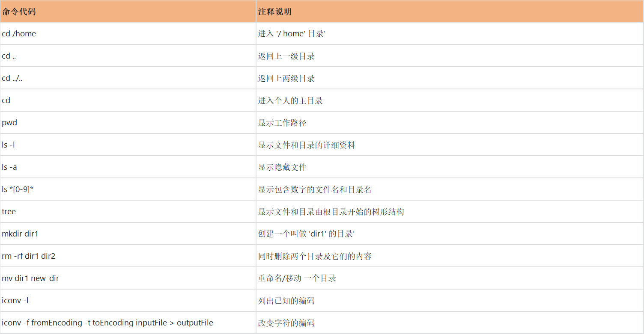The height and width of the screenshot is (334, 644).
Task: Click the 'ls *[0-9]*' command cell
Action: (128, 189)
